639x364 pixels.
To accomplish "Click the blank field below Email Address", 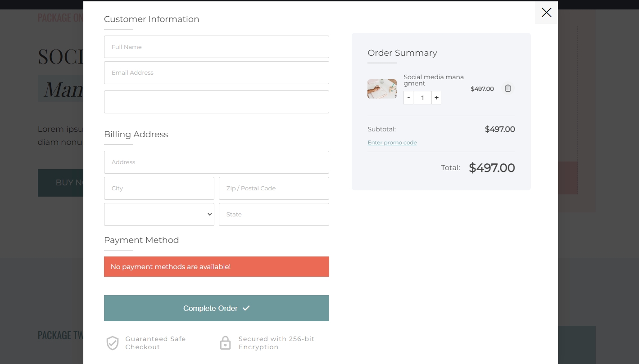I will pos(216,102).
